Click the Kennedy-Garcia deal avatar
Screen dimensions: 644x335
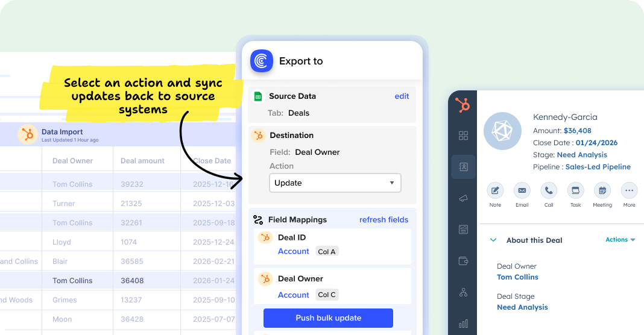coord(502,131)
